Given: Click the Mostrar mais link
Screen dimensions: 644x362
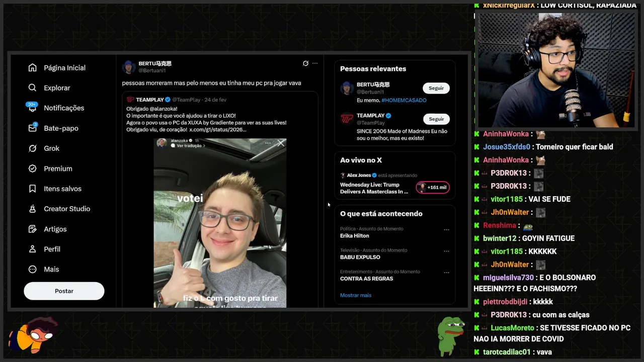Looking at the screenshot, I should [356, 295].
